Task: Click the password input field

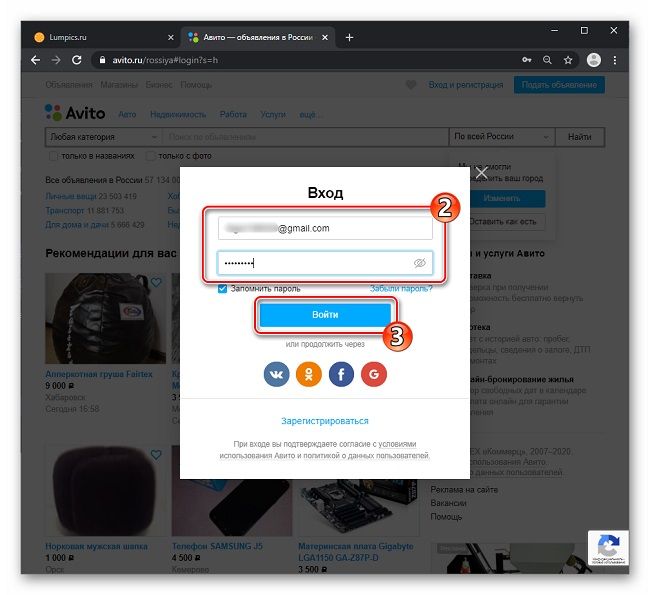Action: (325, 263)
